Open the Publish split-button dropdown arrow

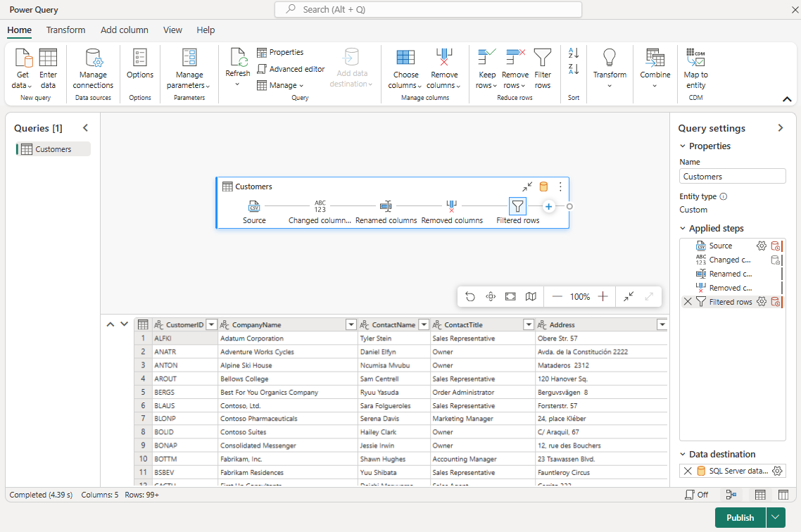pos(776,517)
